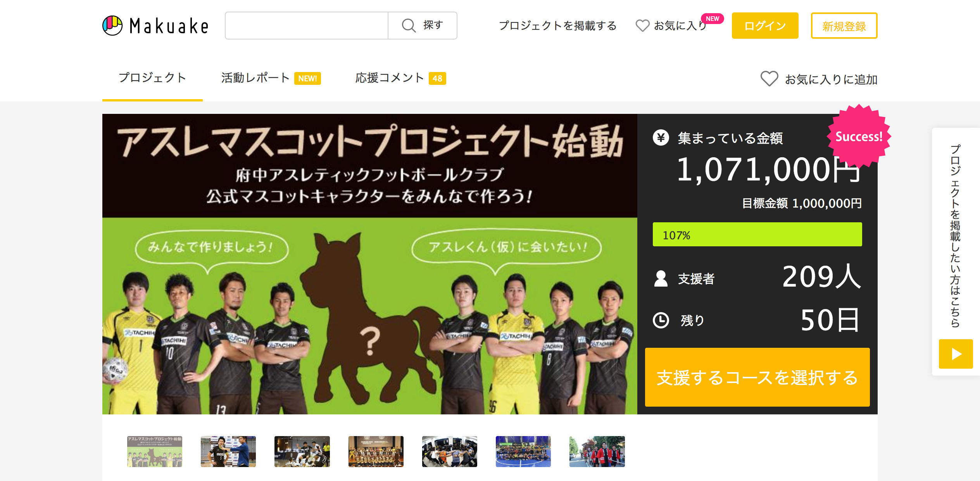980x481 pixels.
Task: Select the seventh thumbnail with red happi coats
Action: [x=597, y=451]
